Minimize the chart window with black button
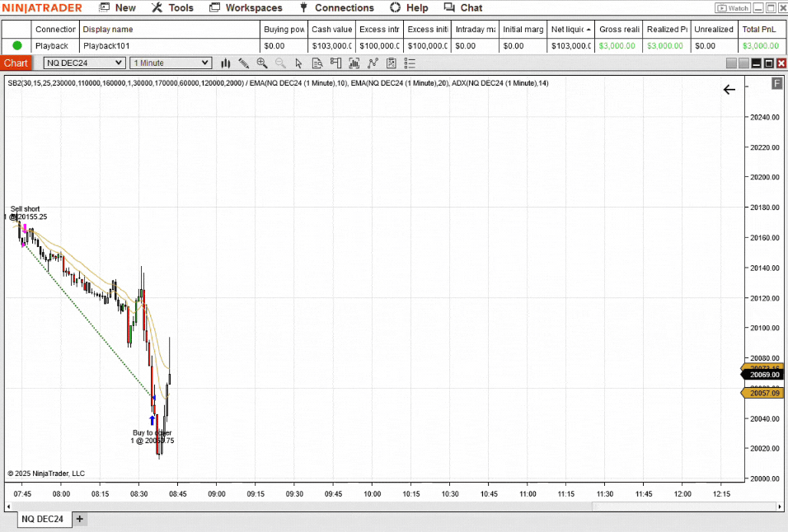 click(757, 63)
